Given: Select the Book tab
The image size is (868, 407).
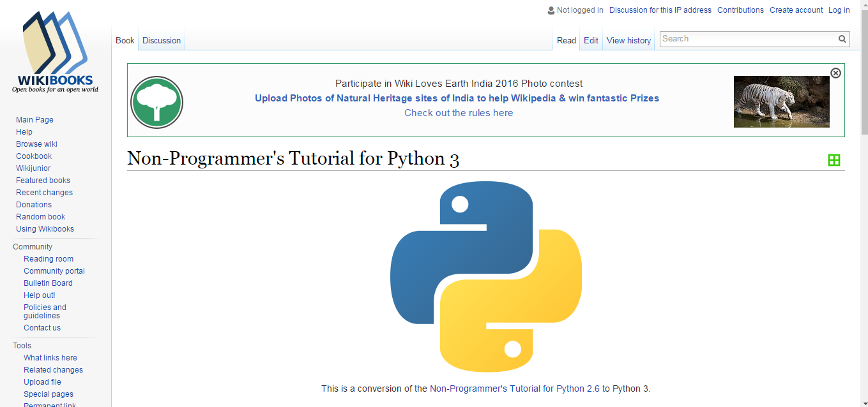Looking at the screenshot, I should (x=125, y=40).
